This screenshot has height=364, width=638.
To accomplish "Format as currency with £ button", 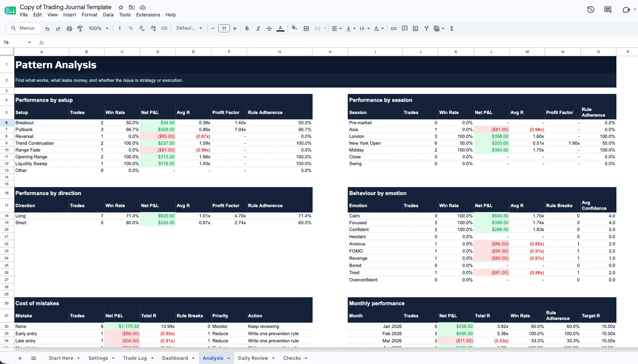I will click(x=120, y=28).
